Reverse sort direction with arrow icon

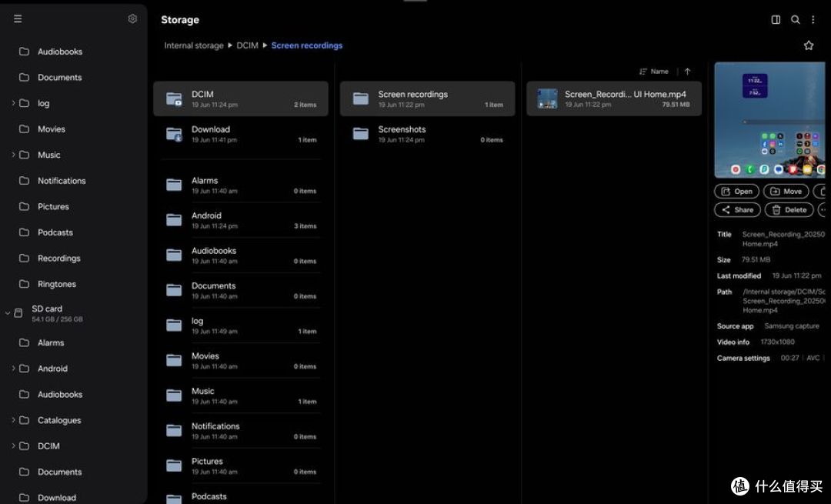687,72
